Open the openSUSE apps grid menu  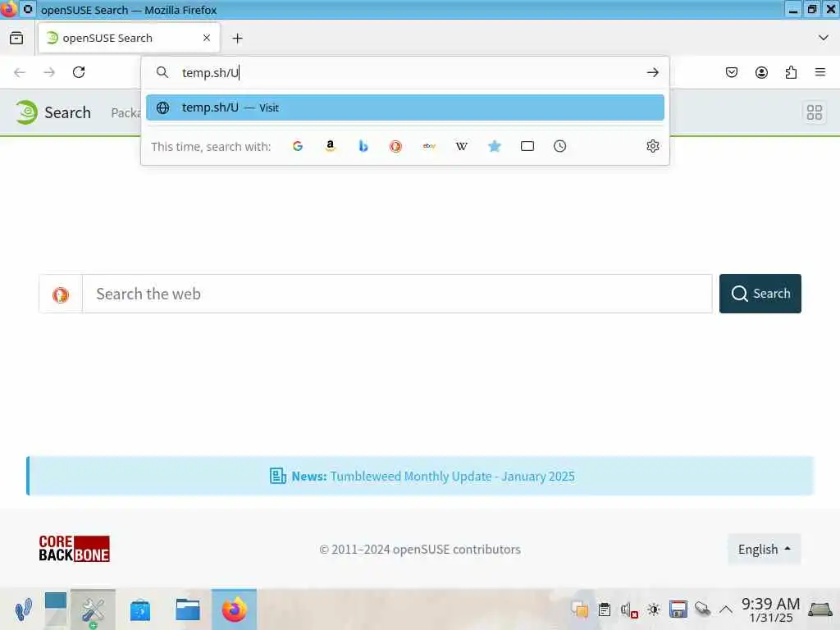pos(815,112)
